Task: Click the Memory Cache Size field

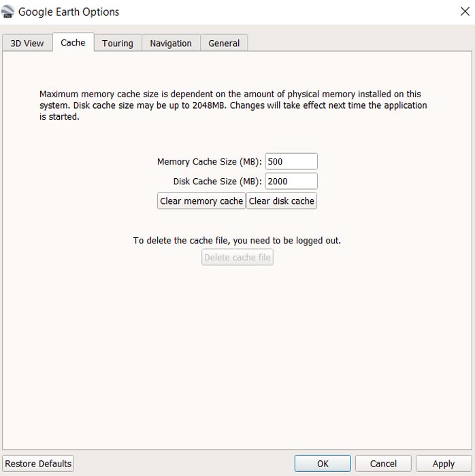Action: click(291, 162)
